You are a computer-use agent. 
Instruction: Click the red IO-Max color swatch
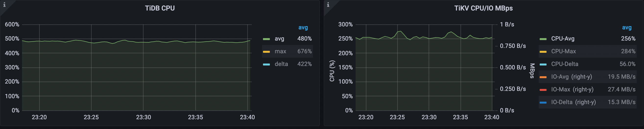[543, 90]
